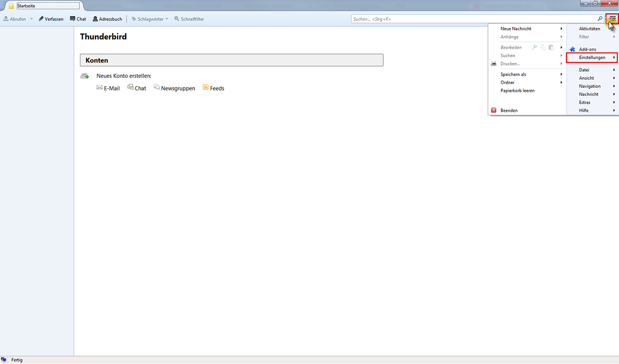Click the paste clipboard icon in Bearbeiten row
619x364 pixels.
tap(551, 47)
